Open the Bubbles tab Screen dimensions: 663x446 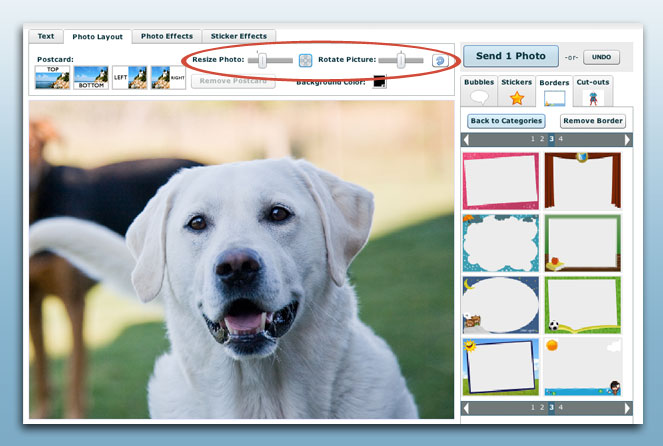[479, 90]
